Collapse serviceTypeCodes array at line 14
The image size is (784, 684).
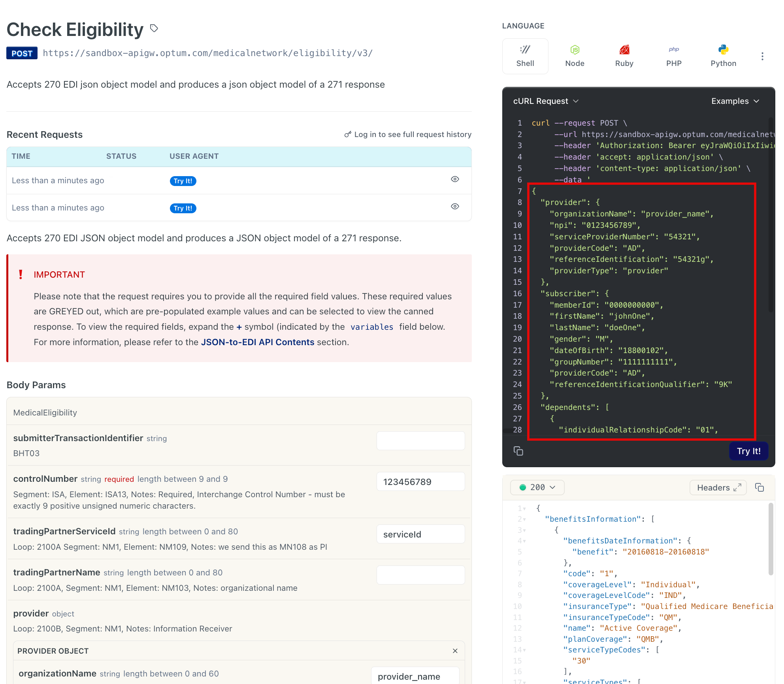click(524, 650)
